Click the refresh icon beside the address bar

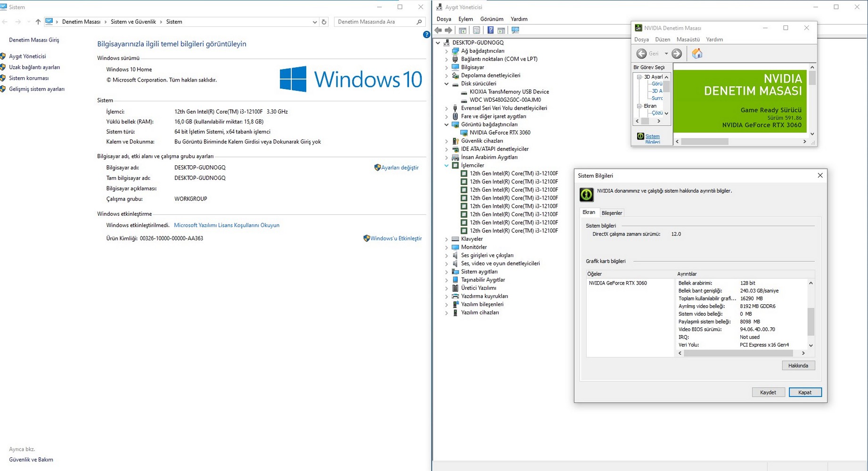(324, 22)
